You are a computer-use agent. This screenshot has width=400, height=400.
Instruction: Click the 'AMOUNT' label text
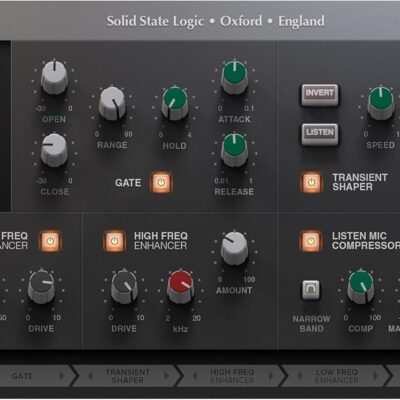(x=234, y=290)
